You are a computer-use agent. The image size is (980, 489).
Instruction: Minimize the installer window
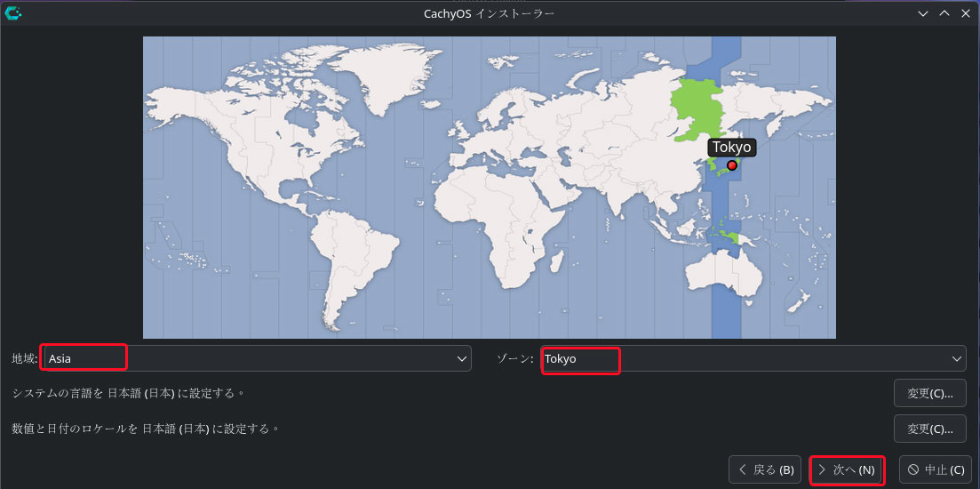point(922,13)
